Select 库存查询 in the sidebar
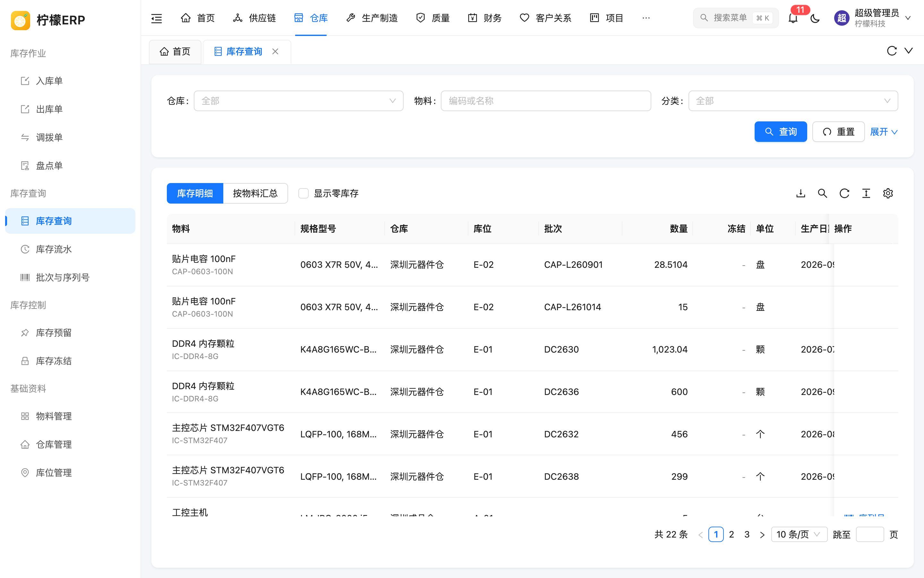924x578 pixels. (70, 221)
